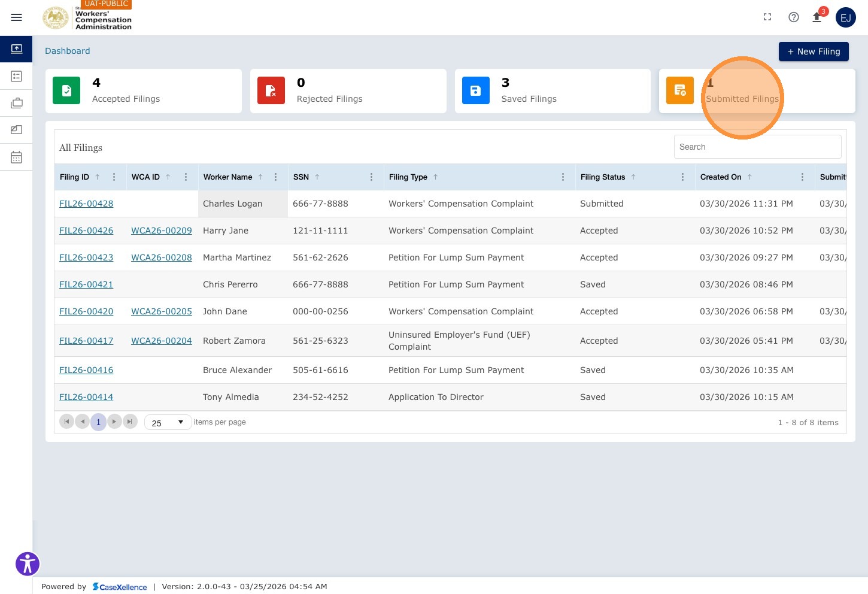Click the Accepted Filings count label

click(x=126, y=99)
